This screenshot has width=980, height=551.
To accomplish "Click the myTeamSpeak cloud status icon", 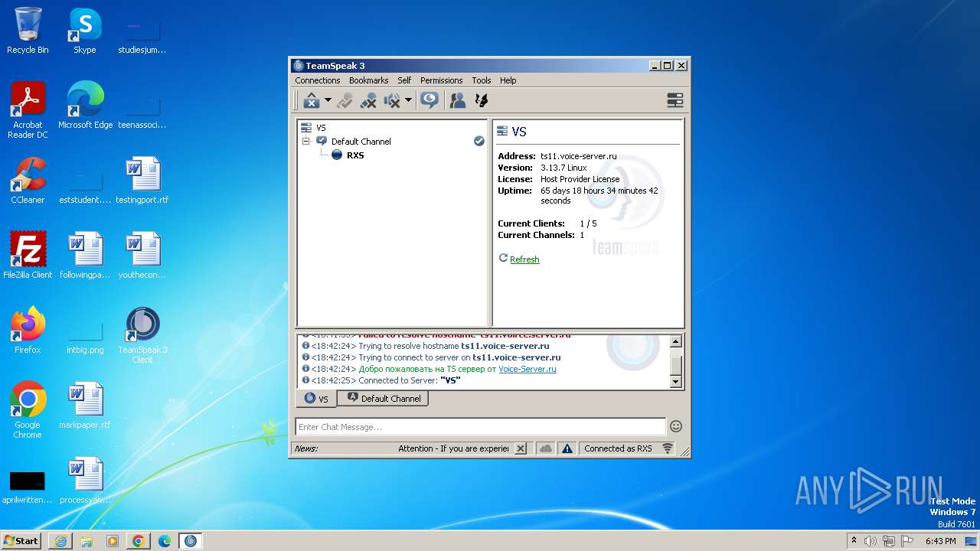I will (x=545, y=448).
